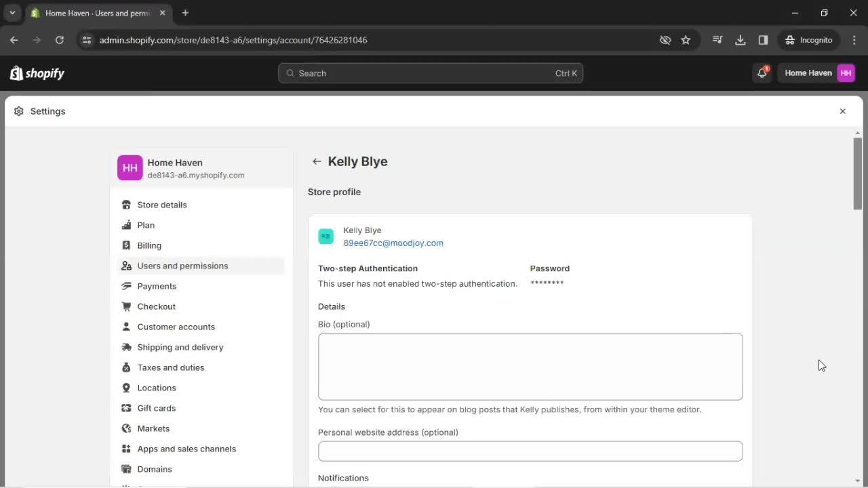The width and height of the screenshot is (868, 488).
Task: Focus the Bio text area
Action: (530, 366)
